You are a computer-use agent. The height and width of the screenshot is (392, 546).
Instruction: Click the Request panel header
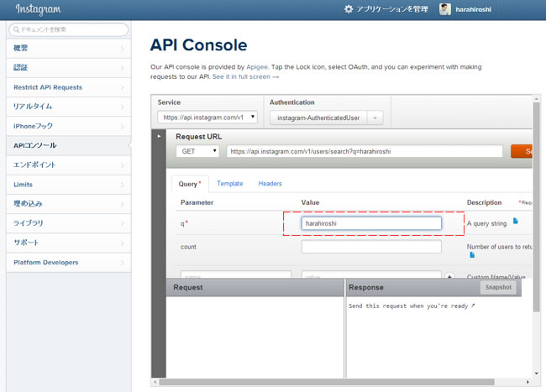coord(255,287)
